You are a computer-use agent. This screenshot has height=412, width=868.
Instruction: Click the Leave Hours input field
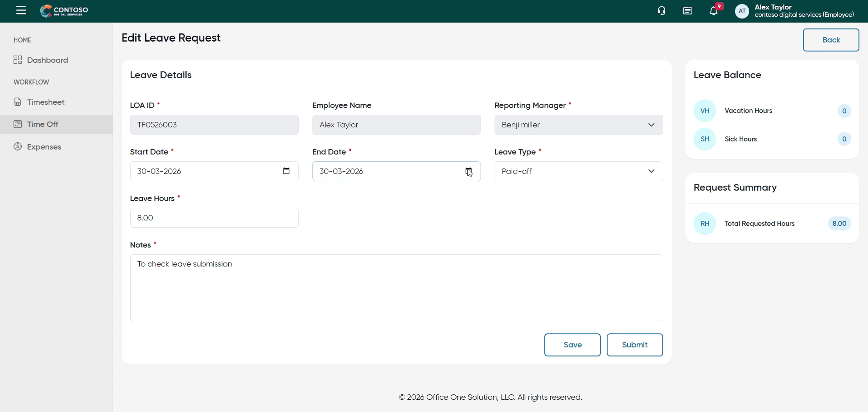pos(214,218)
